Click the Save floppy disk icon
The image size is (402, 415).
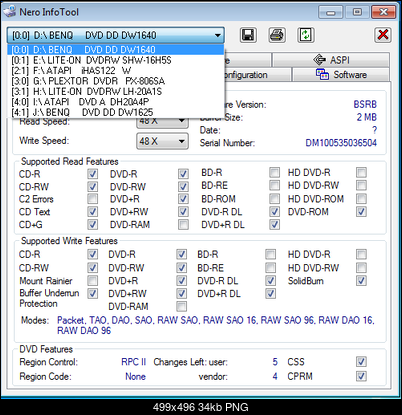coord(248,35)
